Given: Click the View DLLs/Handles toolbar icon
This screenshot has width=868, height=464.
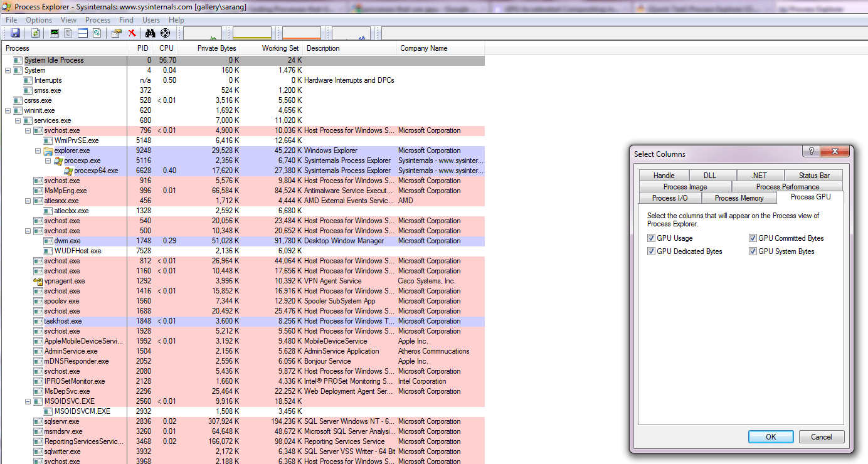Looking at the screenshot, I should point(97,33).
